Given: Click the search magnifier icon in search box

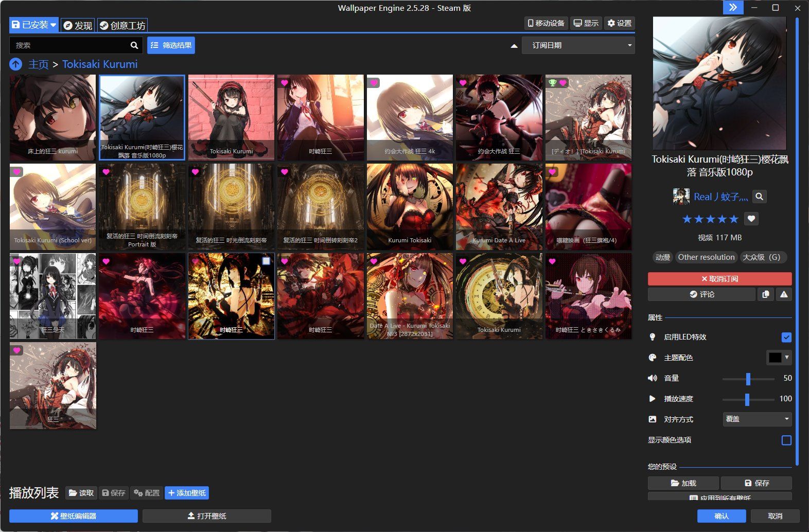Looking at the screenshot, I should [x=134, y=45].
